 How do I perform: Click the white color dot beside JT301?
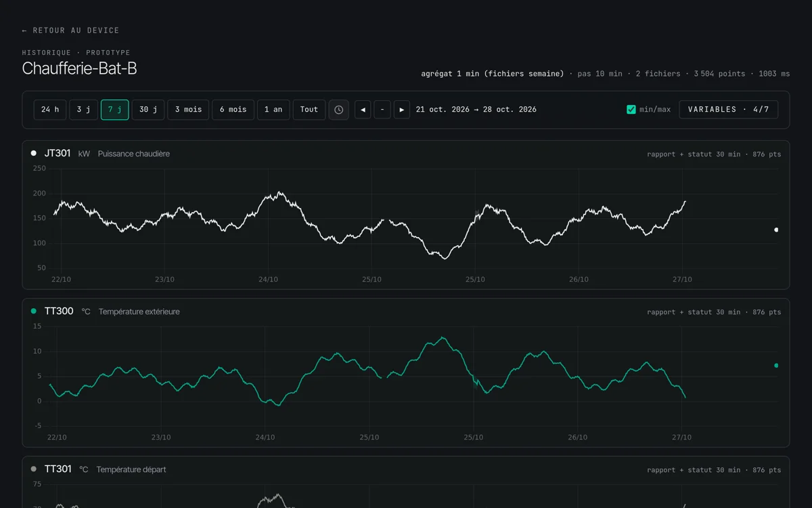[34, 153]
